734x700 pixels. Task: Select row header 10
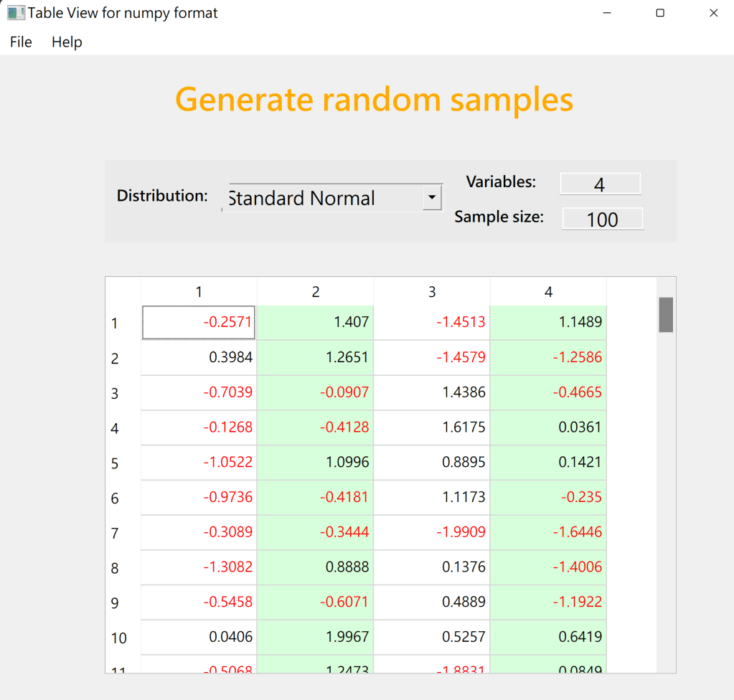[118, 638]
